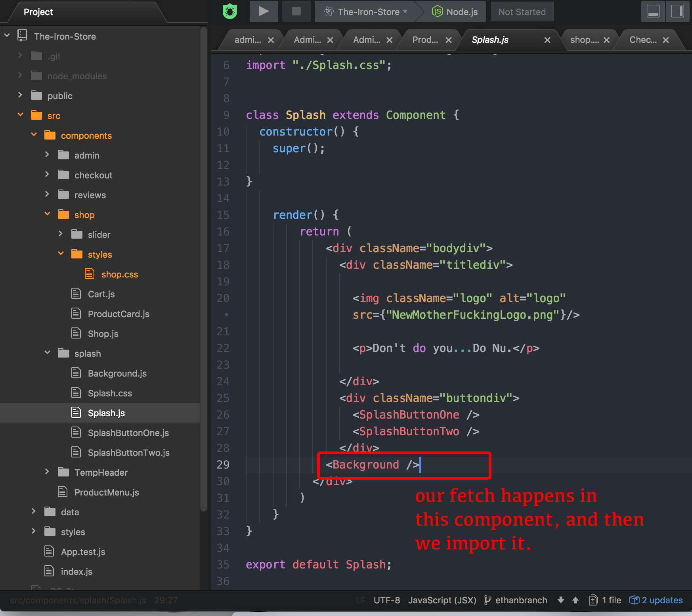Click the 2 updates link
The image size is (692, 616).
pyautogui.click(x=656, y=600)
